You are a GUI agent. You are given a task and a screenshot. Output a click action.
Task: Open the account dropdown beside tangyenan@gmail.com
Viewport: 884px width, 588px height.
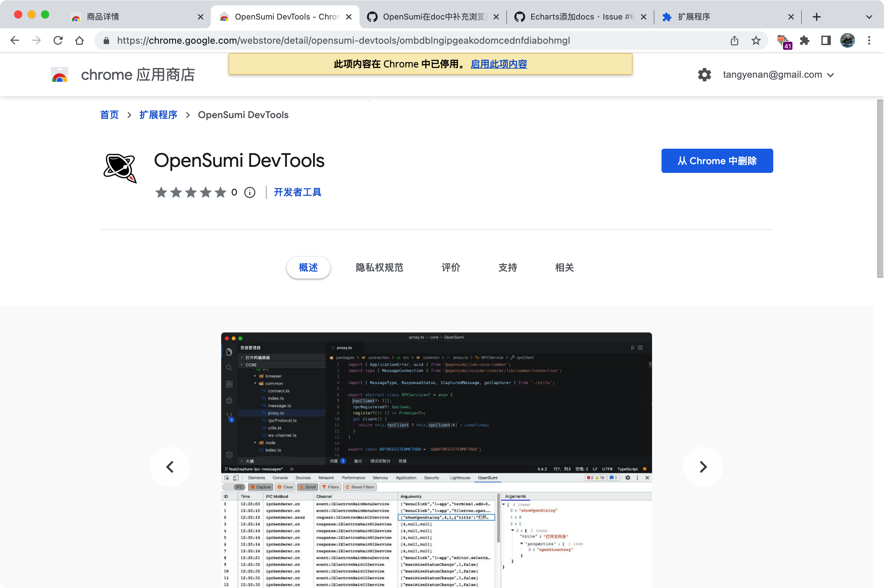831,74
